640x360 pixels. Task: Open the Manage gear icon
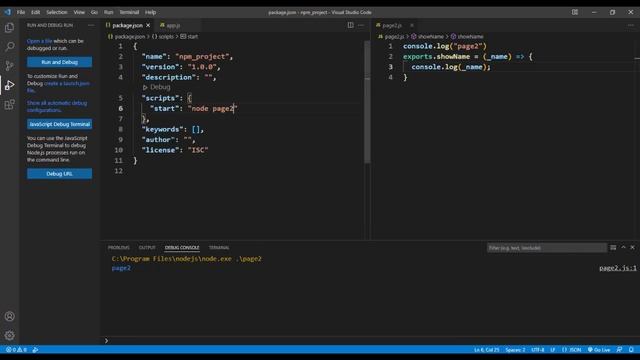(x=9, y=336)
